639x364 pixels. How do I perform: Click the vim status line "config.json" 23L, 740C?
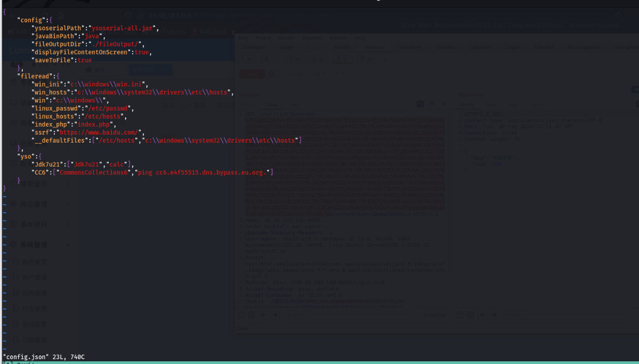point(44,357)
